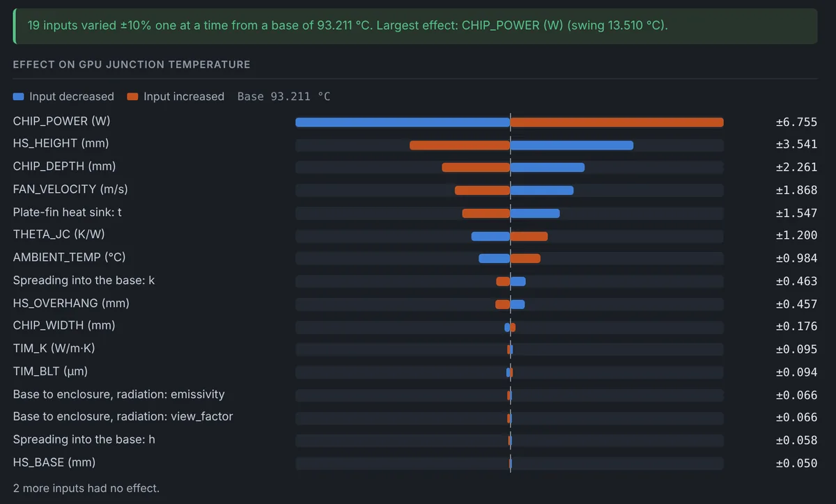836x504 pixels.
Task: Click CHIP_POWER blue decreased bar
Action: click(x=403, y=123)
